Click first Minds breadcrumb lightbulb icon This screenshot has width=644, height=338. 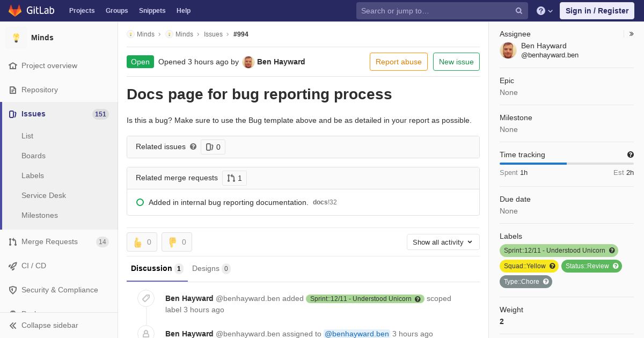point(130,34)
